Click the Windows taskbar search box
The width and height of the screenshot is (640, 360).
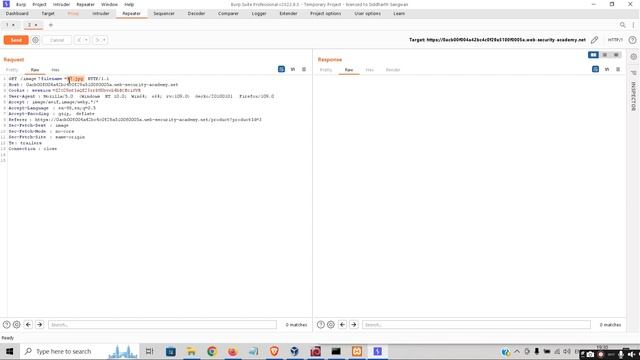[x=80, y=351]
